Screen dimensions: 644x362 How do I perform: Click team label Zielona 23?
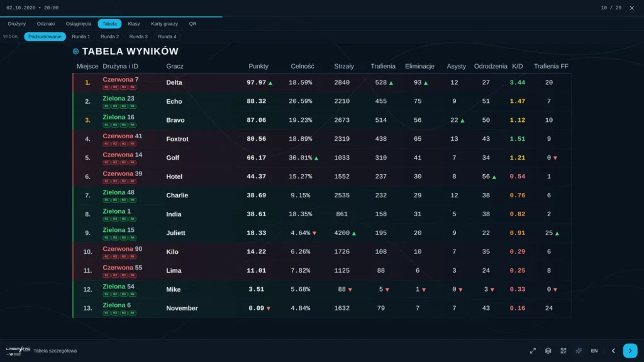coord(119,99)
